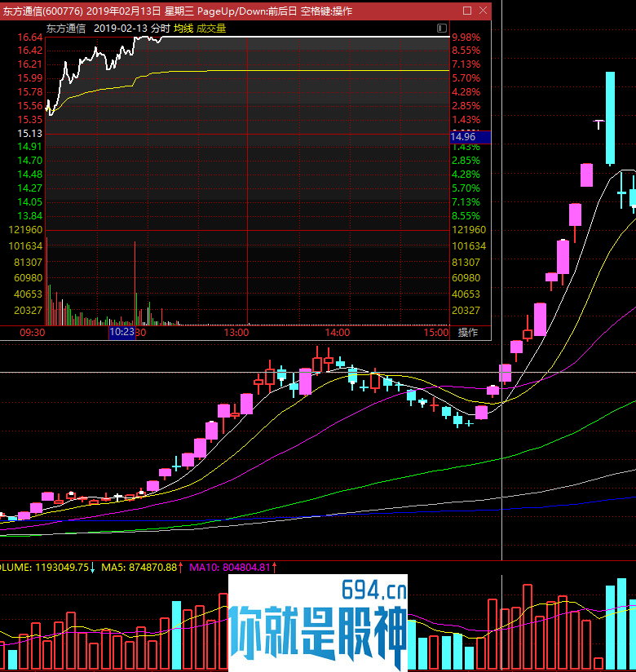Click the 13.84 lowest price label
The height and width of the screenshot is (672, 636).
(30, 216)
